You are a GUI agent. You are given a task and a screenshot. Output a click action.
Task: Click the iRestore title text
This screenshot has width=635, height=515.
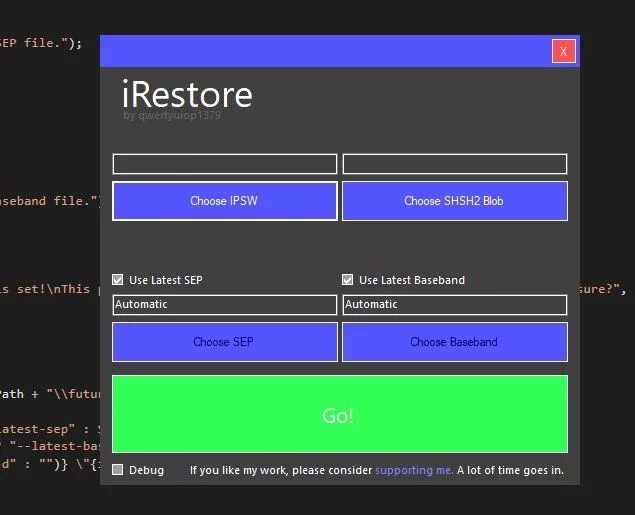point(187,94)
